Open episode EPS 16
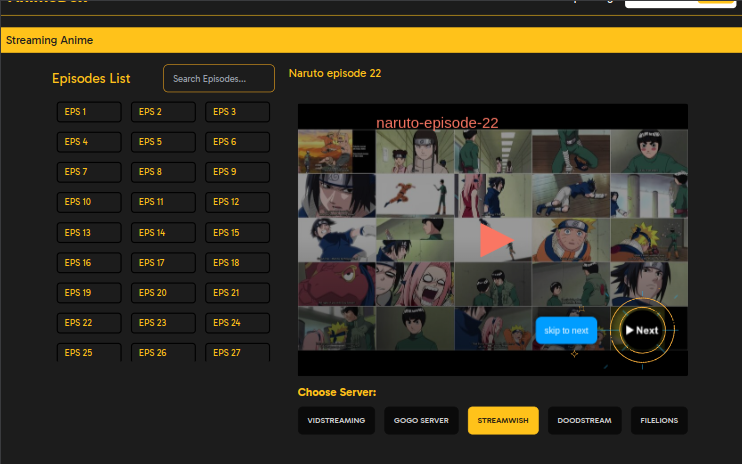 click(89, 263)
